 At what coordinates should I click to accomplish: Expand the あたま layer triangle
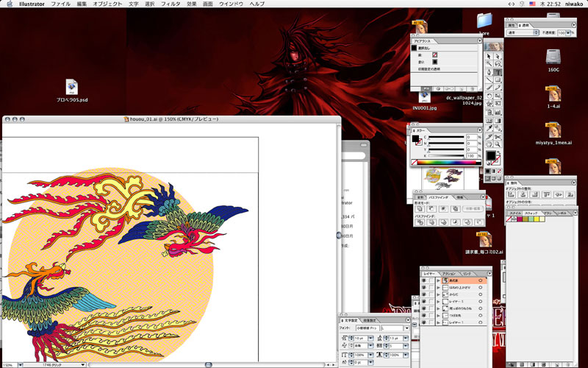(x=438, y=280)
